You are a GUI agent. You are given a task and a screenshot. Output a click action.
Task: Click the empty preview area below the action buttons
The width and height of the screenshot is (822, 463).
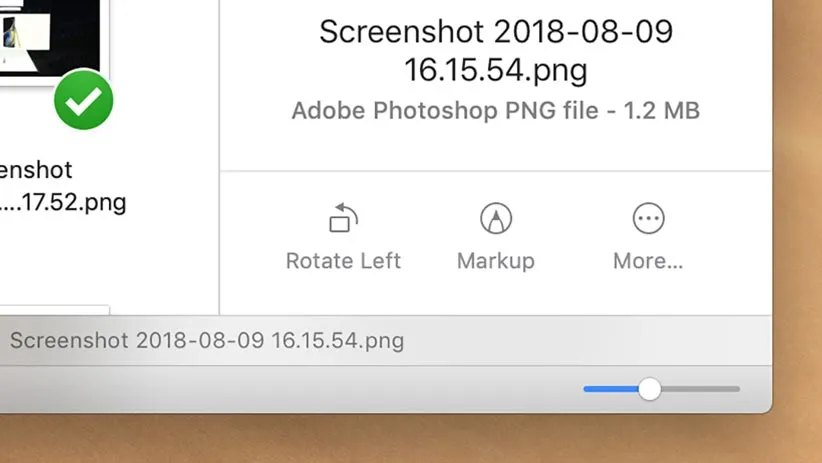(496, 298)
